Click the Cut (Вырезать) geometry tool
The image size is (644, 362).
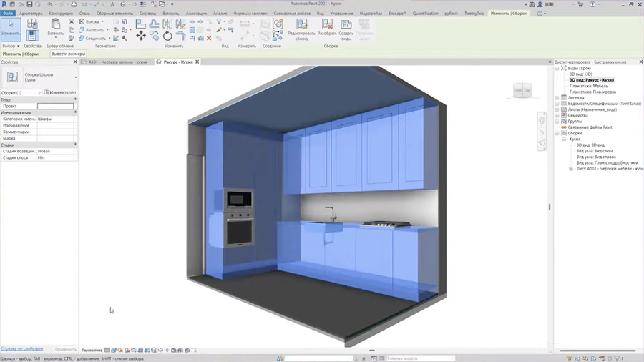92,30
